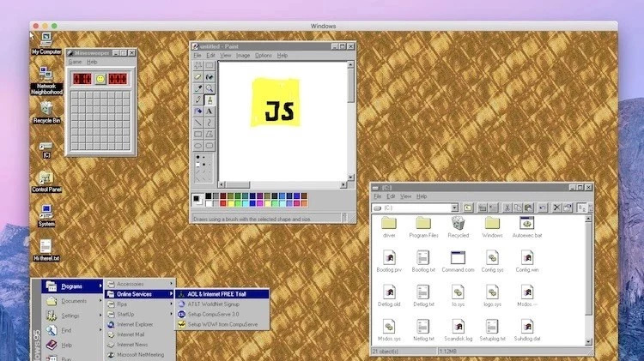Select the Control Panel desktop icon

click(x=46, y=182)
